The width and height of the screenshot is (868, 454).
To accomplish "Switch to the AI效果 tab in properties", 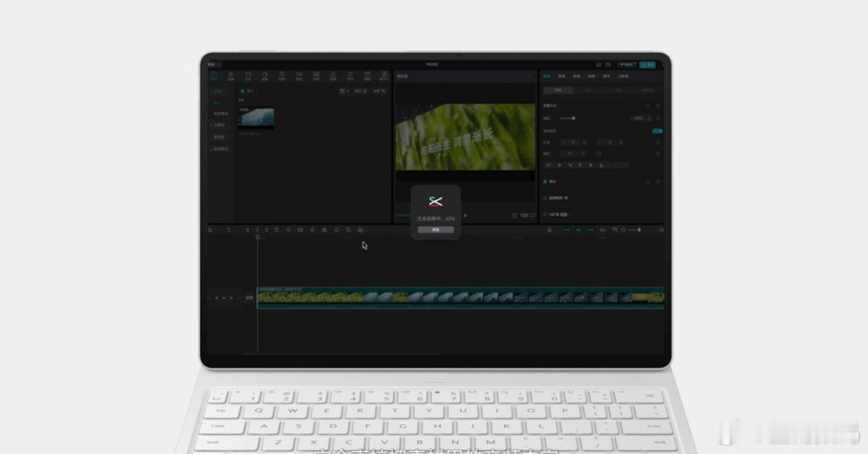I will (x=623, y=76).
